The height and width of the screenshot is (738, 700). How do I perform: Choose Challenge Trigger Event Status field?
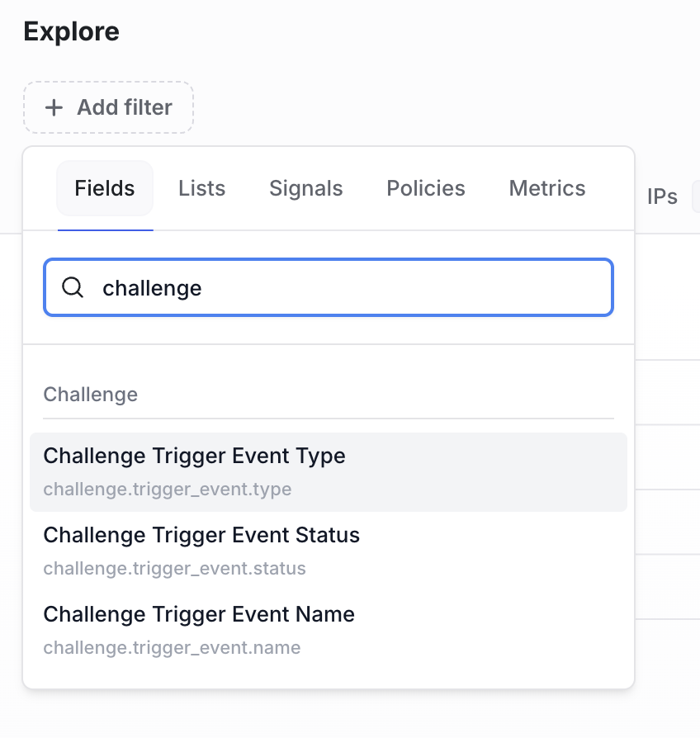pyautogui.click(x=329, y=551)
